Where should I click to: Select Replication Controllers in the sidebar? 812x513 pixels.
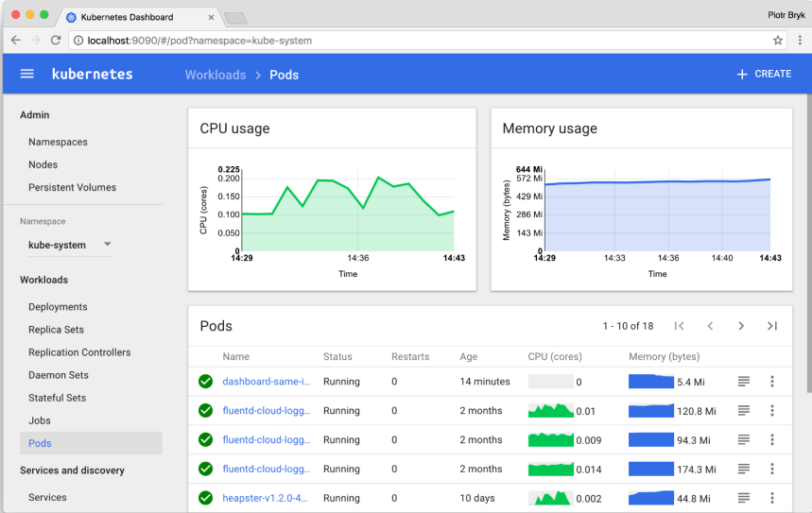click(79, 352)
